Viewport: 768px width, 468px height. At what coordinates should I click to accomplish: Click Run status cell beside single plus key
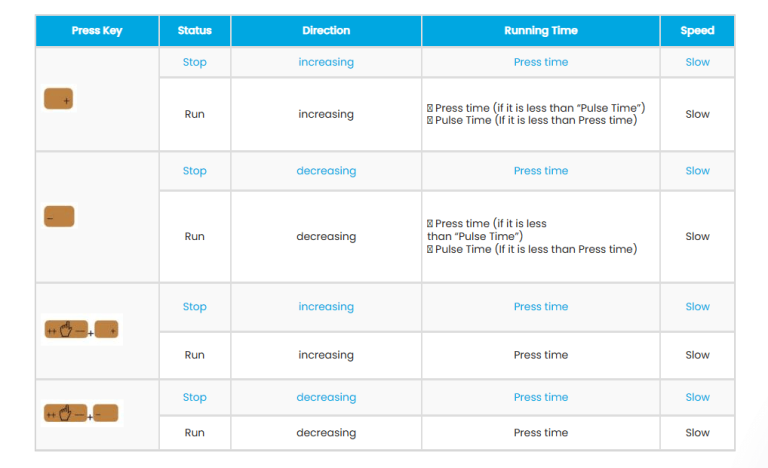194,114
